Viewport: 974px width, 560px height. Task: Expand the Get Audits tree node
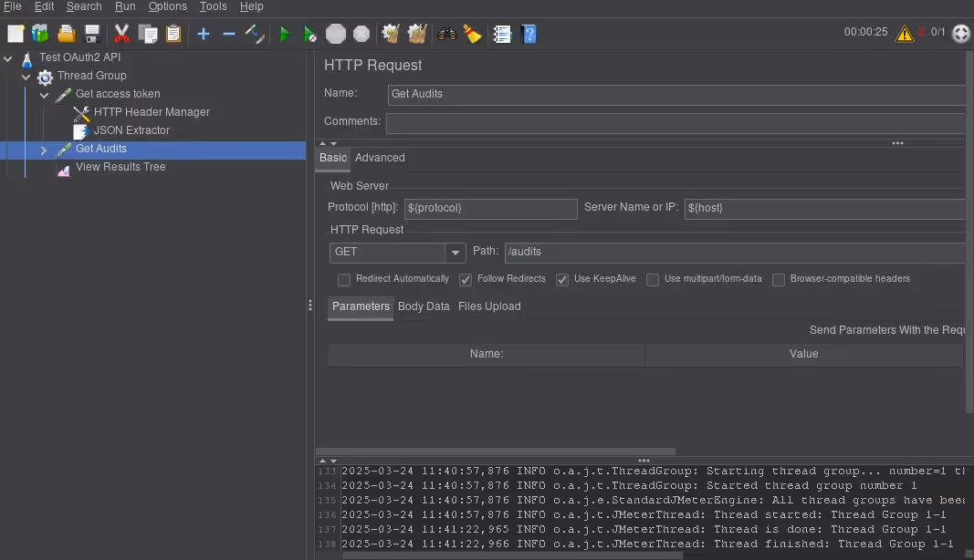click(43, 150)
